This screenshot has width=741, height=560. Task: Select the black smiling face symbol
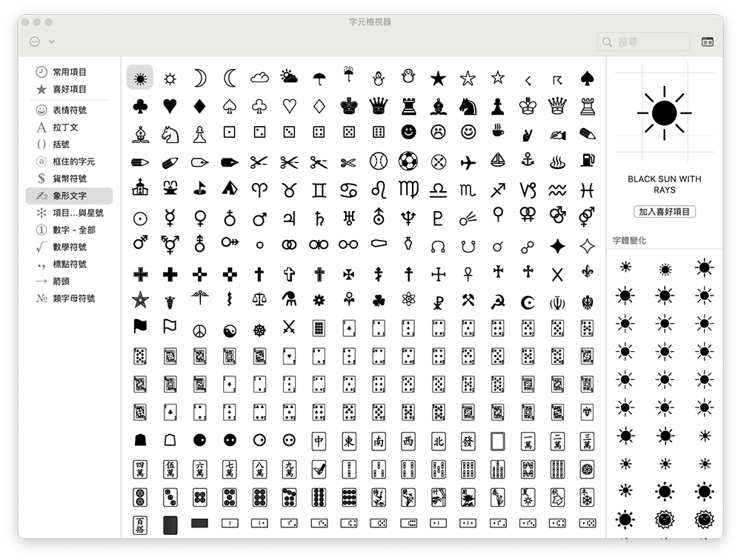point(408,132)
